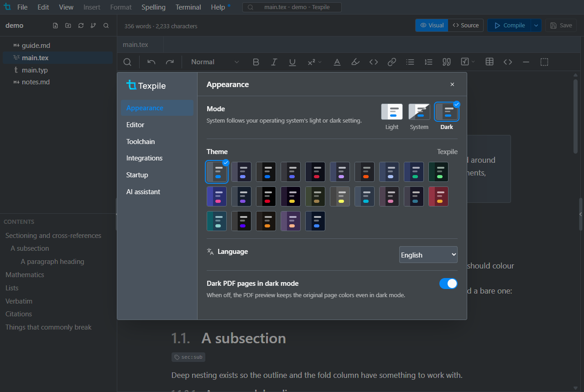Viewport: 584px width, 392px height.
Task: Open the Startup settings section
Action: coord(157,175)
